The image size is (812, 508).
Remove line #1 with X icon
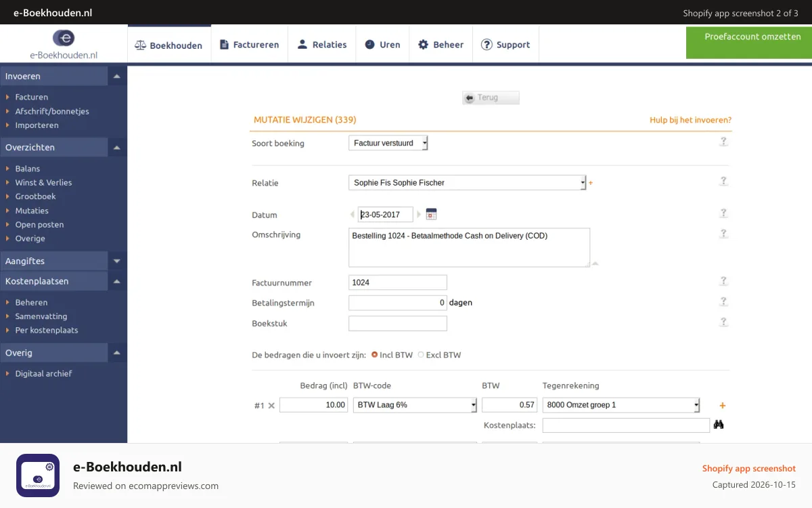point(271,406)
